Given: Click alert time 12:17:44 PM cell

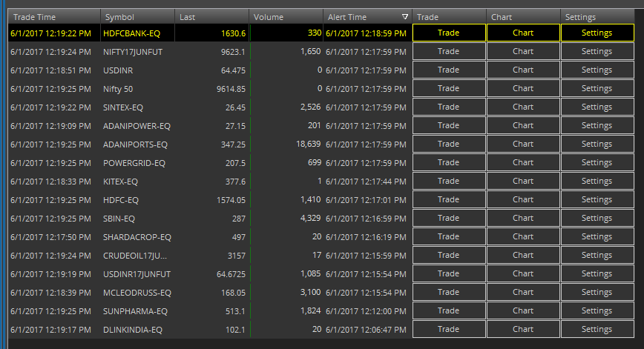Looking at the screenshot, I should 367,182.
